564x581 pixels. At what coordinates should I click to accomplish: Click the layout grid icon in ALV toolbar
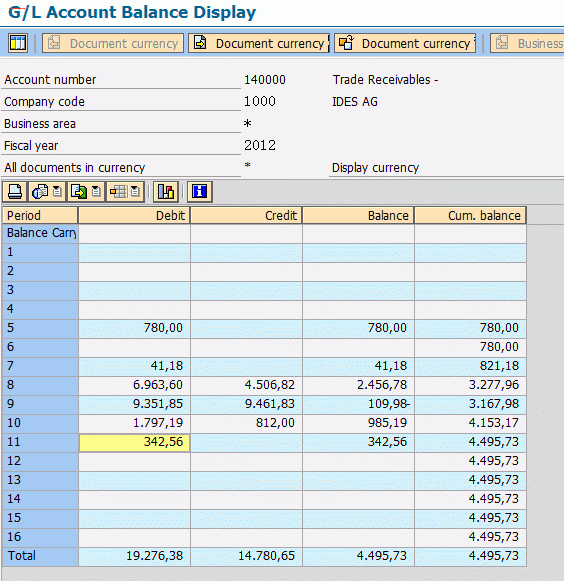coord(118,192)
